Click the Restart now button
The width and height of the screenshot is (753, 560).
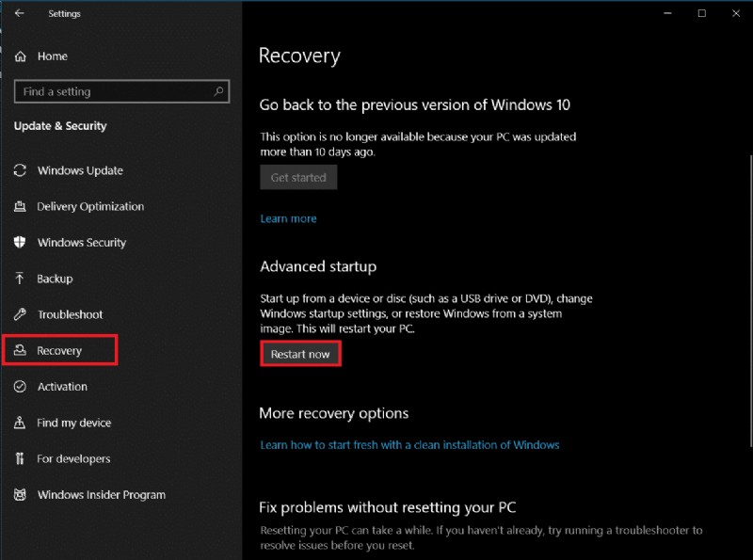299,353
